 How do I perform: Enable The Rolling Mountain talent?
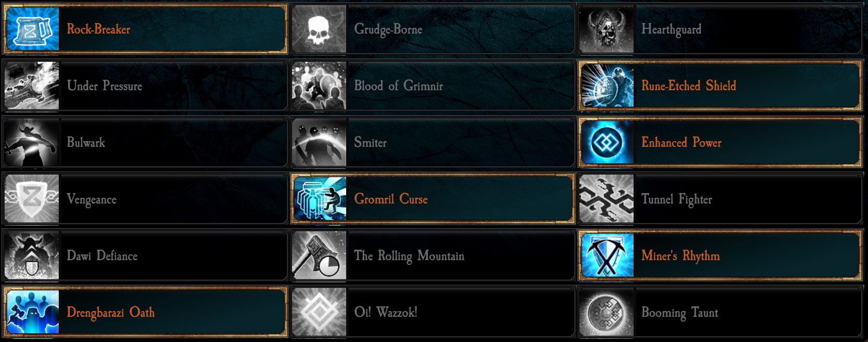click(x=433, y=255)
